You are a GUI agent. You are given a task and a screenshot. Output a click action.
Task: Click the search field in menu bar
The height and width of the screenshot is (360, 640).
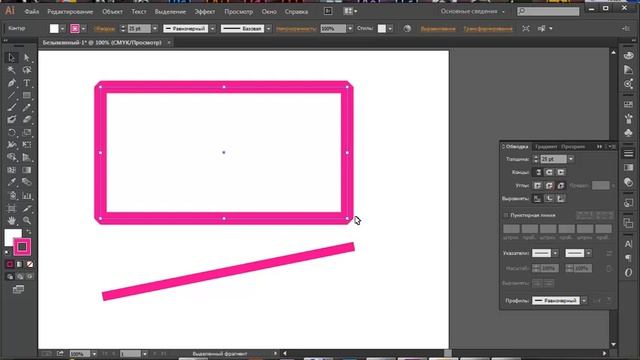point(548,11)
